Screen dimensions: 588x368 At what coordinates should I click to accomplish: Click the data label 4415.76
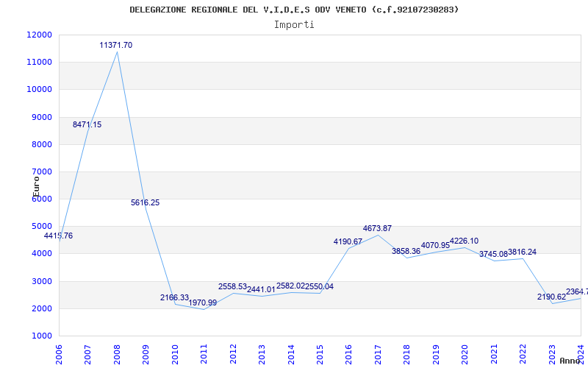[x=58, y=236]
